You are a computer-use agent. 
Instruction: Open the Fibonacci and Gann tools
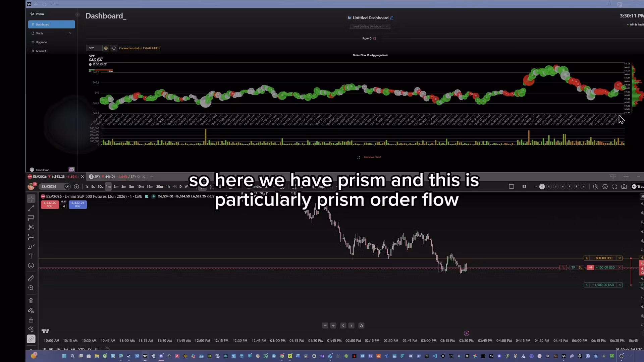(x=31, y=218)
